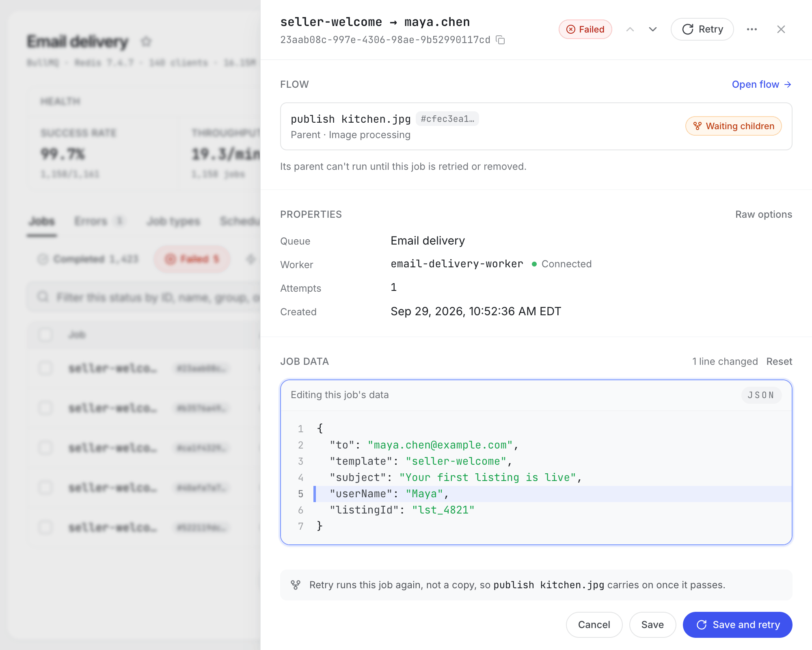Switch to Jobs tab in background page
Image resolution: width=812 pixels, height=650 pixels.
[x=42, y=221]
